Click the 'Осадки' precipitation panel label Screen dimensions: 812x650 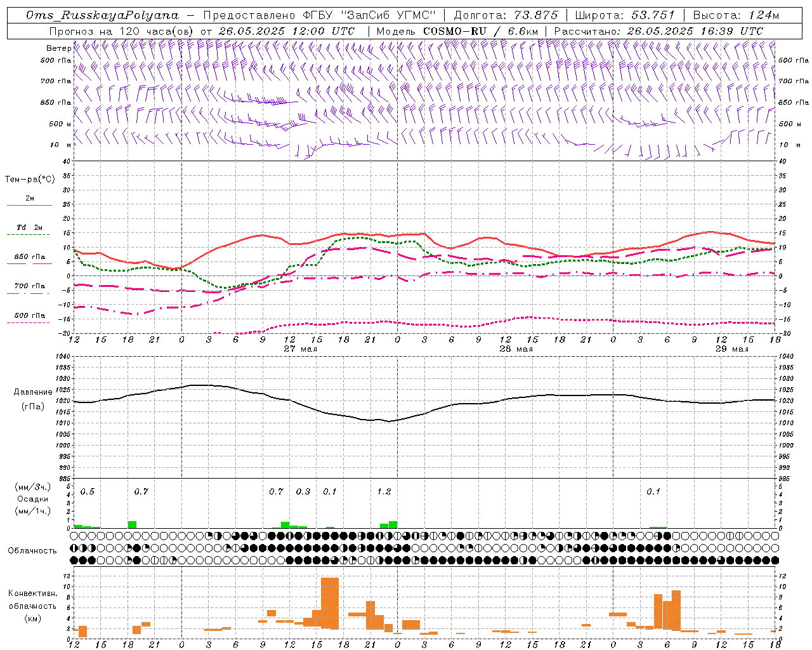[x=33, y=499]
